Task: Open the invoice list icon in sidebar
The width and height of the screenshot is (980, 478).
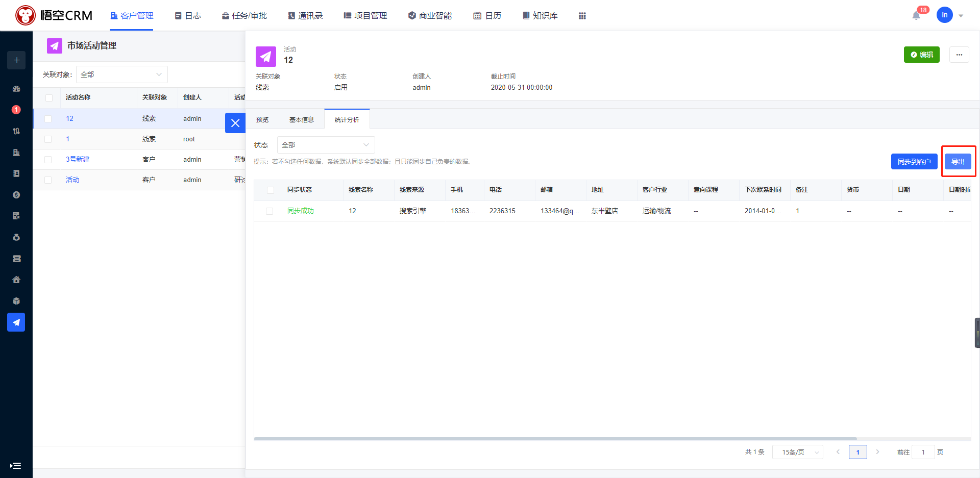Action: 16,259
